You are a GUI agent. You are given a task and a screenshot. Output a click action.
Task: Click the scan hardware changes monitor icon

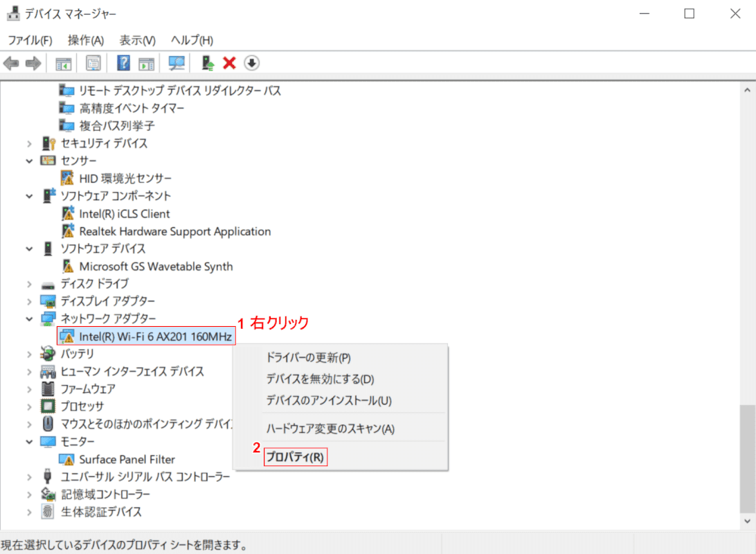[x=177, y=63]
